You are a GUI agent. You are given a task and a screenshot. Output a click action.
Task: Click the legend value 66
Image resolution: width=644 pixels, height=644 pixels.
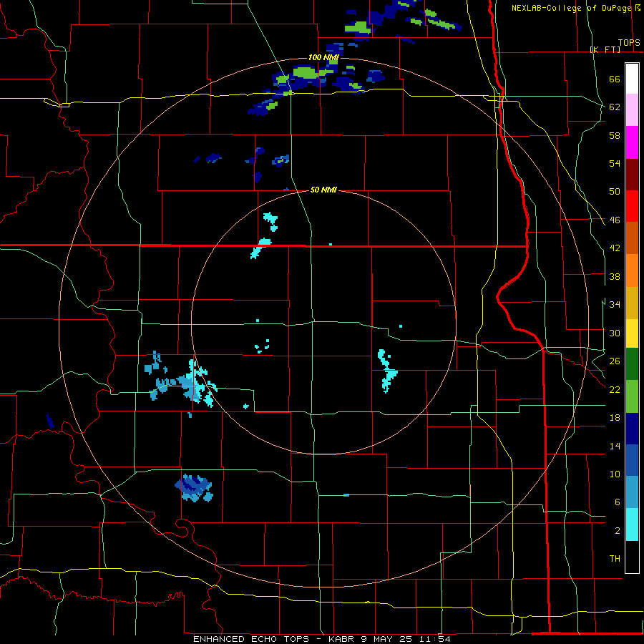point(615,79)
